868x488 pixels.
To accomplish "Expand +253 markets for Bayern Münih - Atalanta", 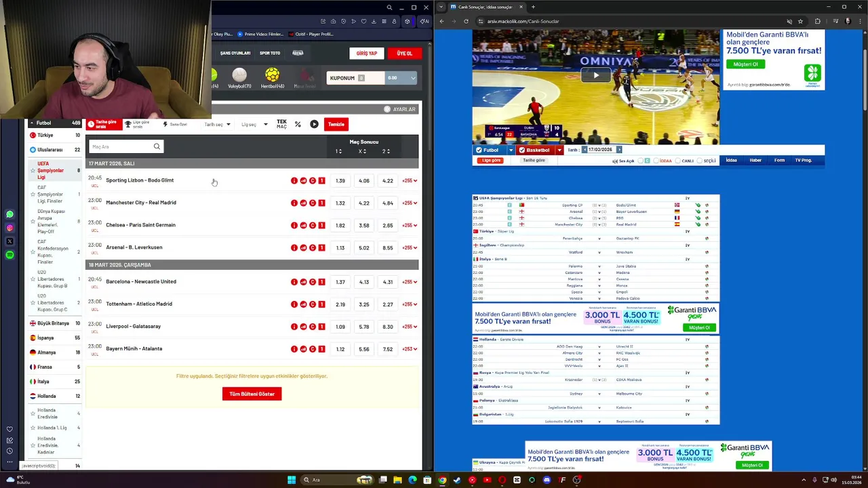I will point(410,349).
